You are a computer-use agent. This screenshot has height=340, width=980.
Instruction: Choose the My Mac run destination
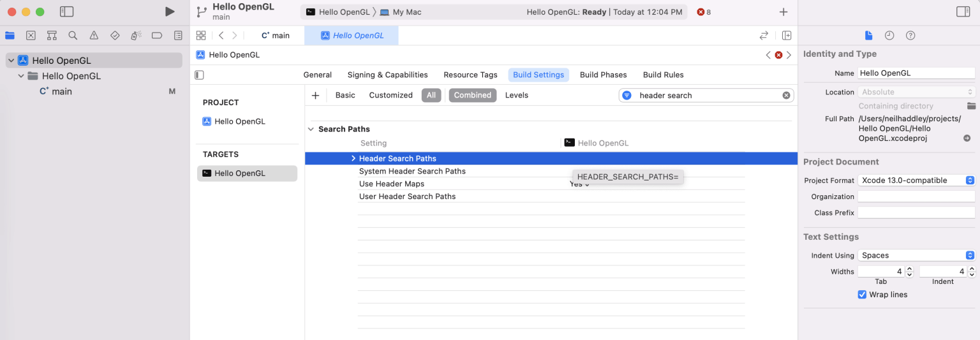coord(400,12)
